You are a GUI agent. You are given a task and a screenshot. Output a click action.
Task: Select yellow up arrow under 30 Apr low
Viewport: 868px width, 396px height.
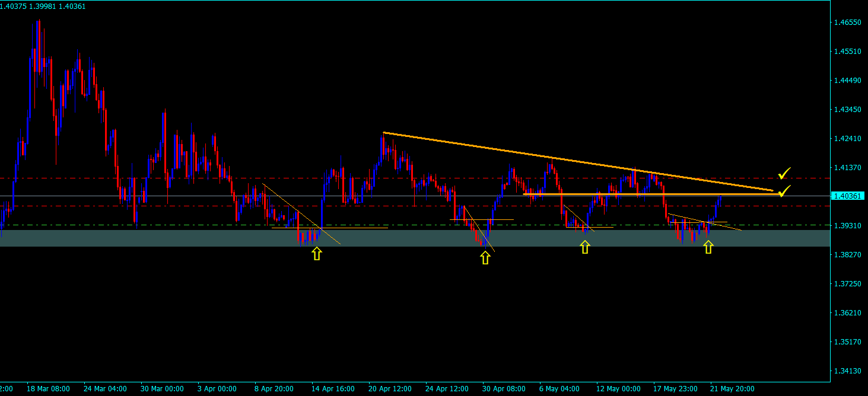point(485,257)
